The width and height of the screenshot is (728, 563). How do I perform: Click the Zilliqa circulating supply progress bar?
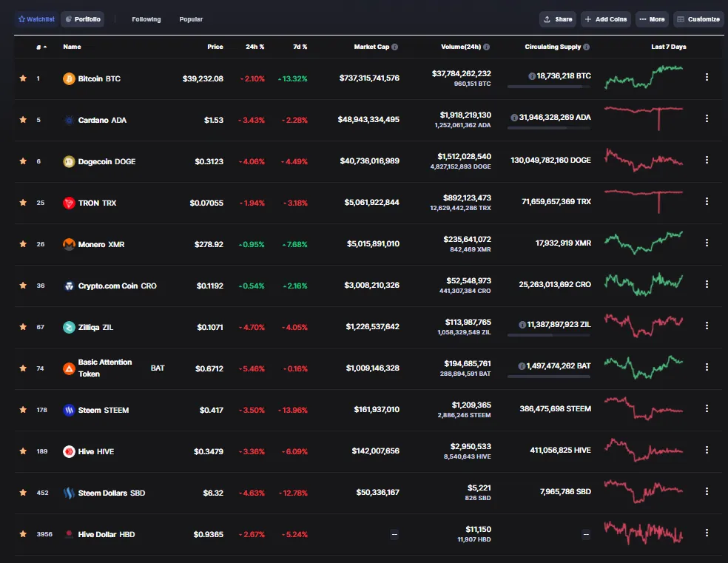[549, 335]
